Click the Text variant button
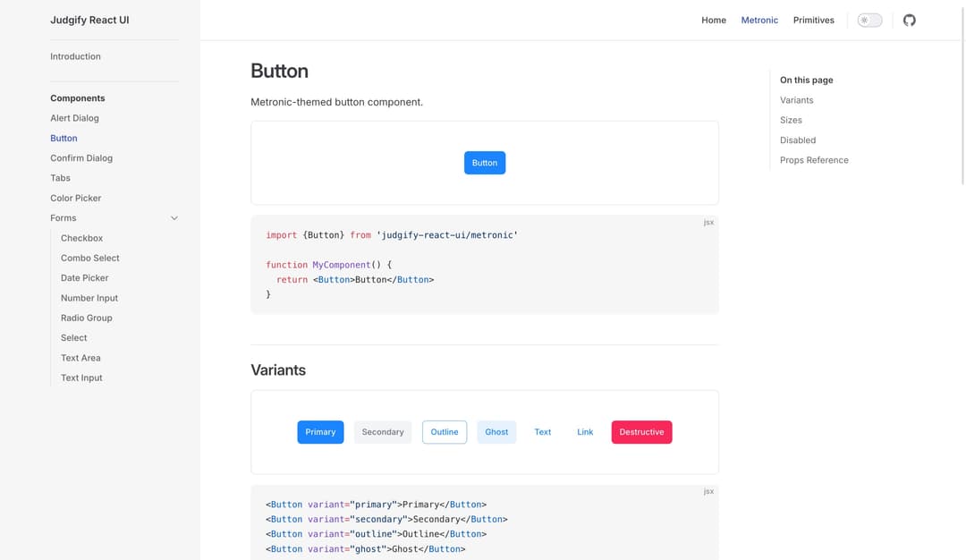966x560 pixels. coord(543,432)
